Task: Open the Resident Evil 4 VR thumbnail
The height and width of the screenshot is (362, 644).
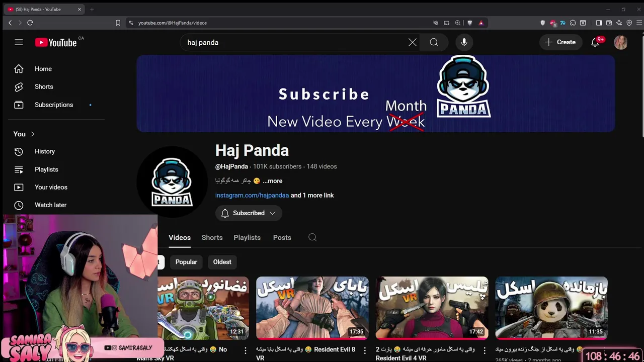Action: (432, 308)
